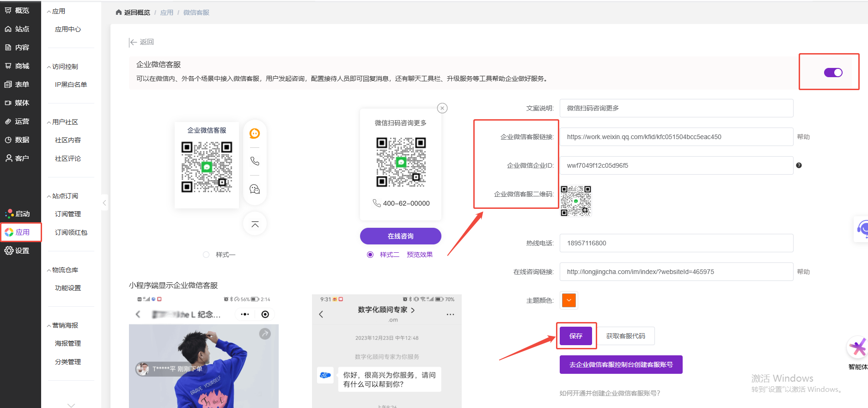The image size is (868, 408).
Task: Select the 样式一 radio button
Action: (206, 255)
